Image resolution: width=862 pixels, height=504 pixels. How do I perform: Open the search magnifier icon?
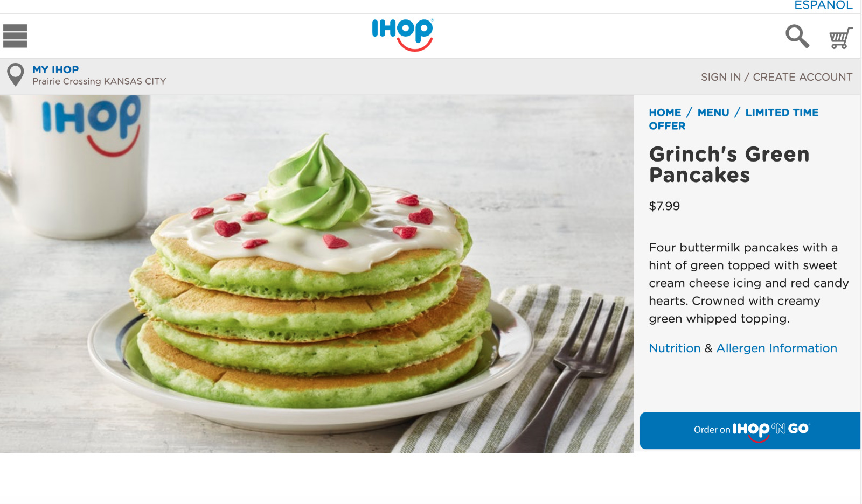click(797, 36)
